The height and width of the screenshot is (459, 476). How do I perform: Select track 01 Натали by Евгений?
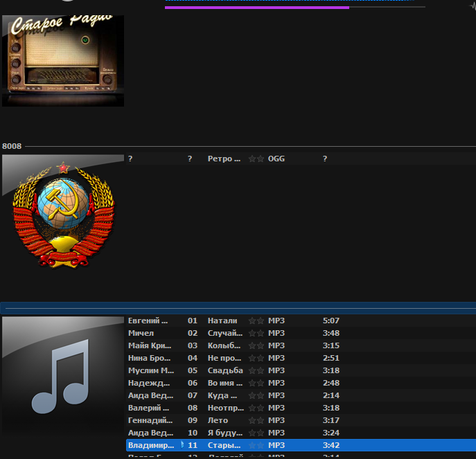301,321
